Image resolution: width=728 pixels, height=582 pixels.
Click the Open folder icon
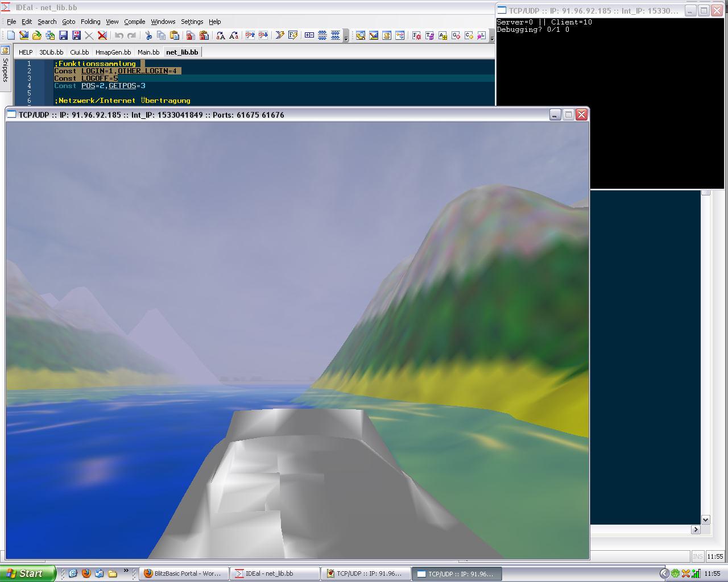click(37, 35)
